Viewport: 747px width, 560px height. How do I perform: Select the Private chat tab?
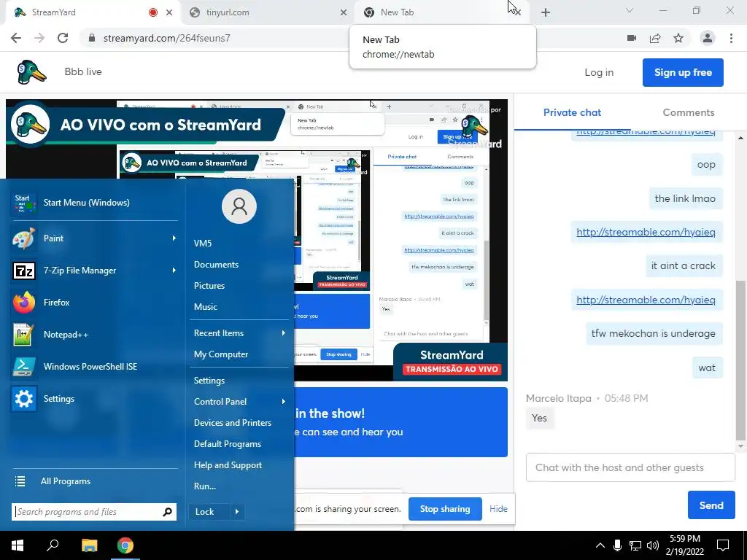click(572, 112)
